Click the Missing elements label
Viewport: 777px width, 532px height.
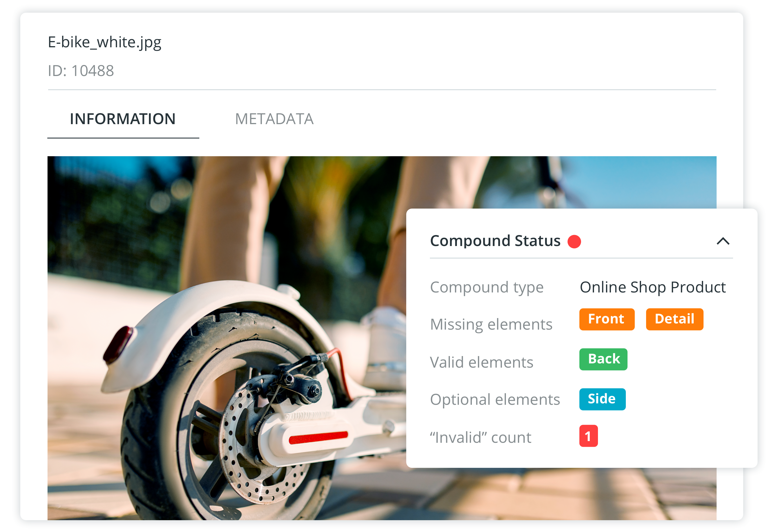point(491,324)
